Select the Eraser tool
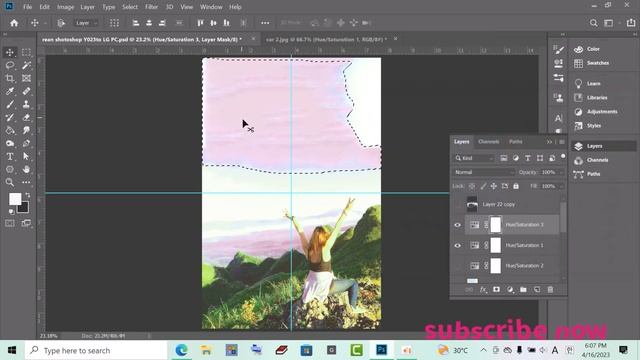640x360 pixels. (x=26, y=118)
